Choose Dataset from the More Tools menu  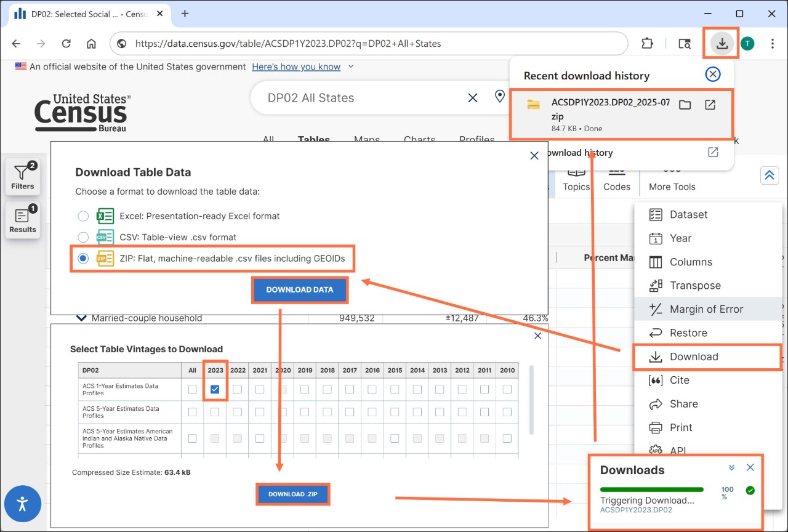(x=708, y=214)
